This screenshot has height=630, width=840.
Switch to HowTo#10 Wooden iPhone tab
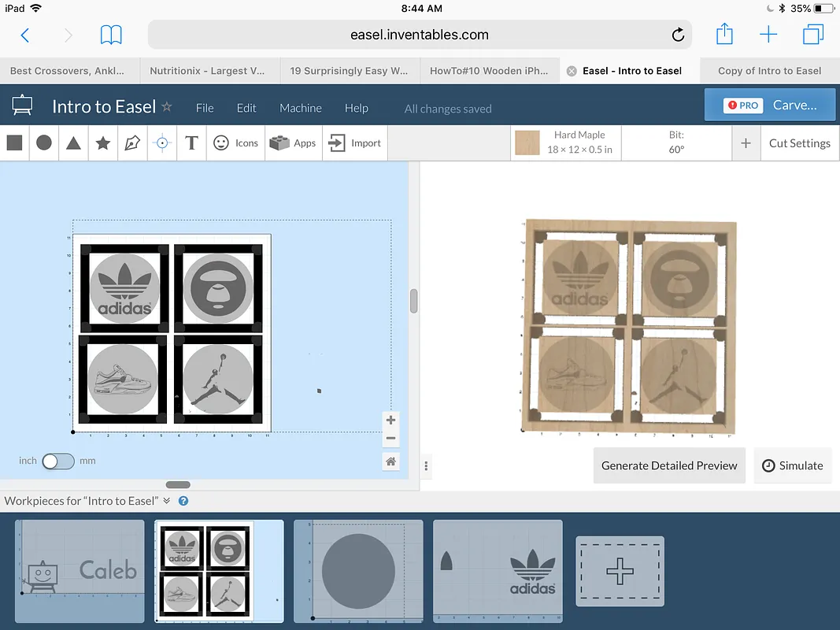tap(490, 71)
